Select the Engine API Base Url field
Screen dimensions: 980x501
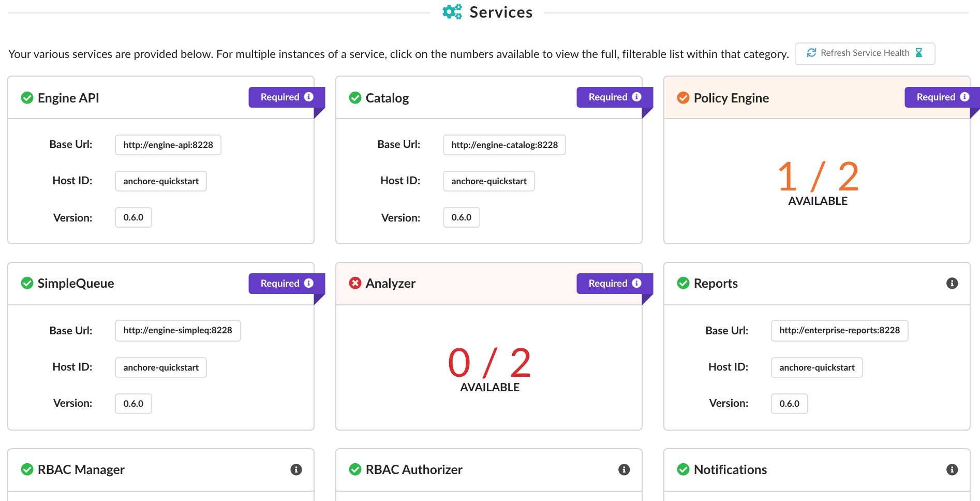point(168,145)
